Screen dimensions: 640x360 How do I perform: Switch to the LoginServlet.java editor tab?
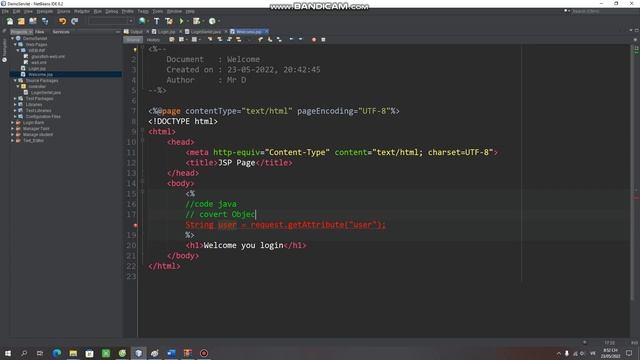[x=206, y=31]
